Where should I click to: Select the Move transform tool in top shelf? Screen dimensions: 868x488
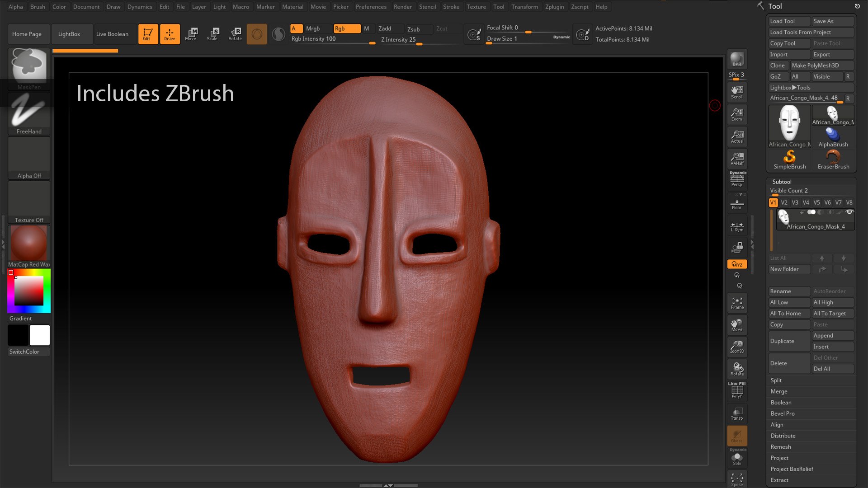(x=191, y=34)
